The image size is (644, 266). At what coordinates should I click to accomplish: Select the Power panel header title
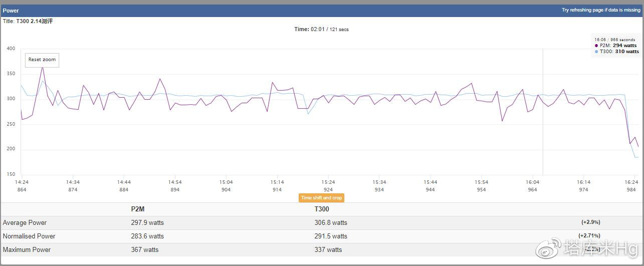[x=11, y=11]
